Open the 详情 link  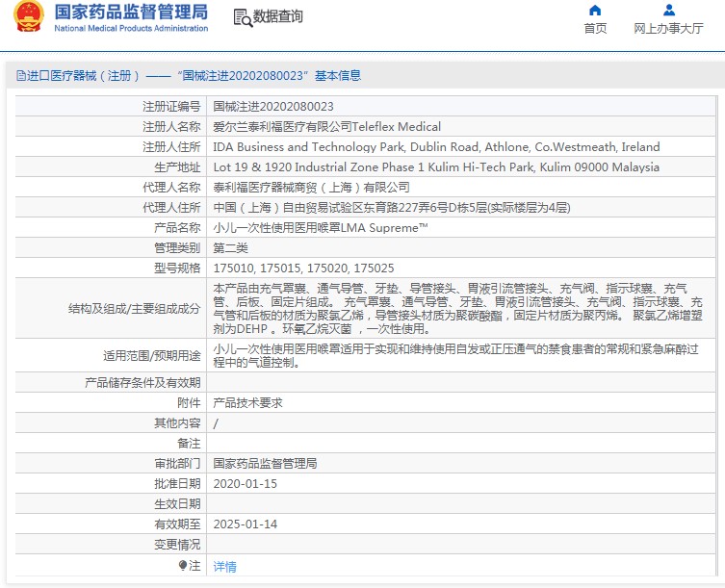click(224, 566)
